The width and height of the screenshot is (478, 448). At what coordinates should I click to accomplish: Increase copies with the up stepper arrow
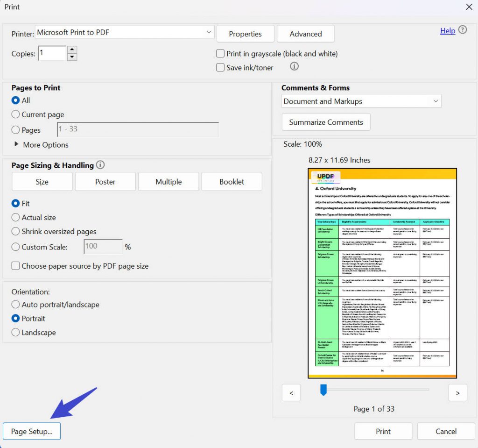tap(73, 49)
